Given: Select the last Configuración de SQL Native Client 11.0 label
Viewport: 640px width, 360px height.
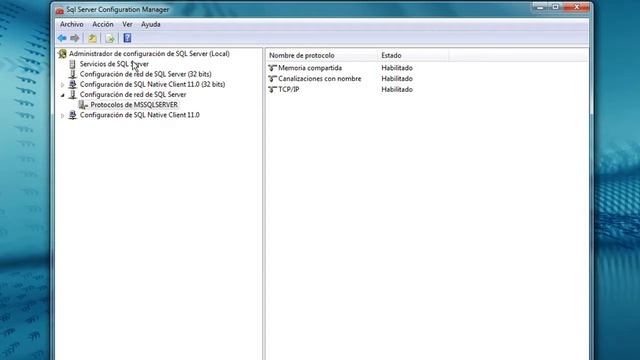Looking at the screenshot, I should pyautogui.click(x=140, y=115).
